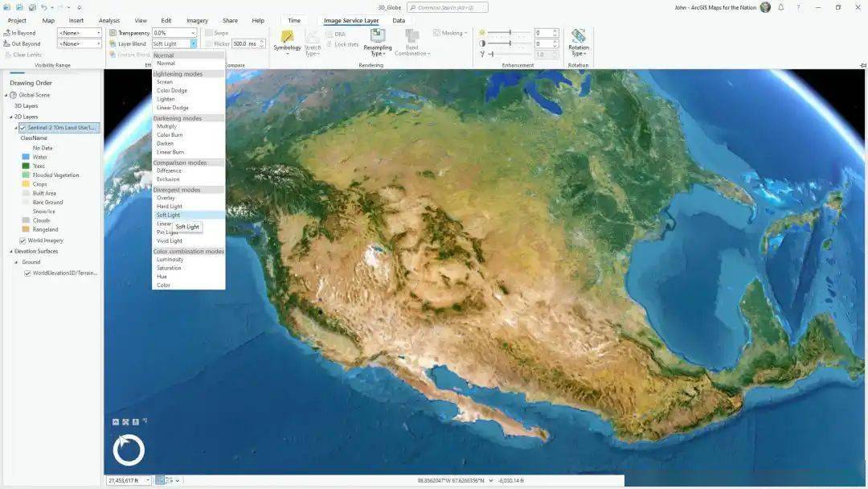This screenshot has height=489, width=868.
Task: Click the Layer Blend icon
Action: [113, 43]
